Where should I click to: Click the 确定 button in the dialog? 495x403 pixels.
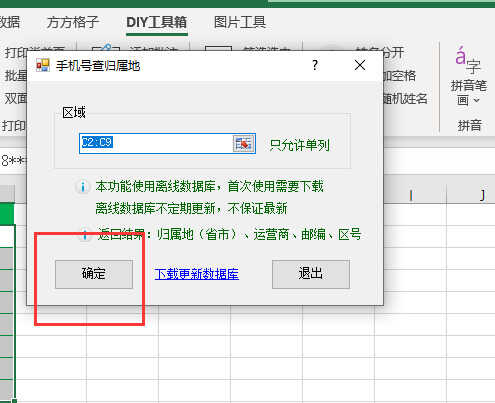tap(94, 274)
